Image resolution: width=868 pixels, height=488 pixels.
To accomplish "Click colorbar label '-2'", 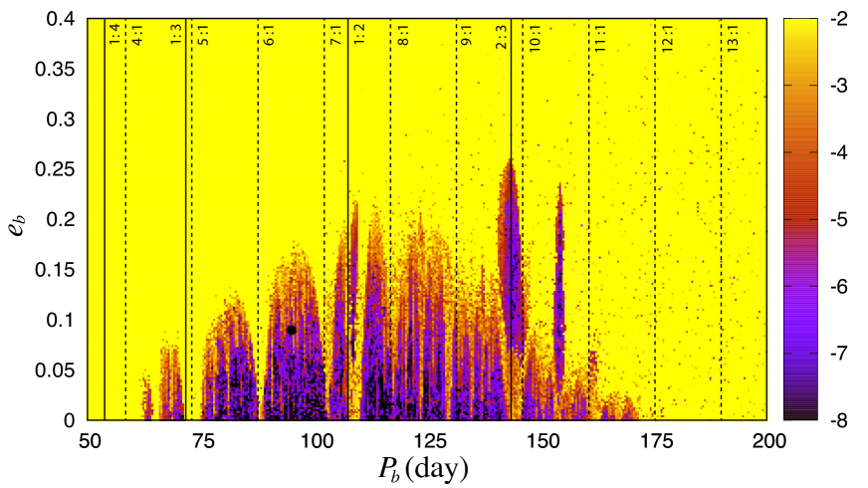I will tap(839, 19).
